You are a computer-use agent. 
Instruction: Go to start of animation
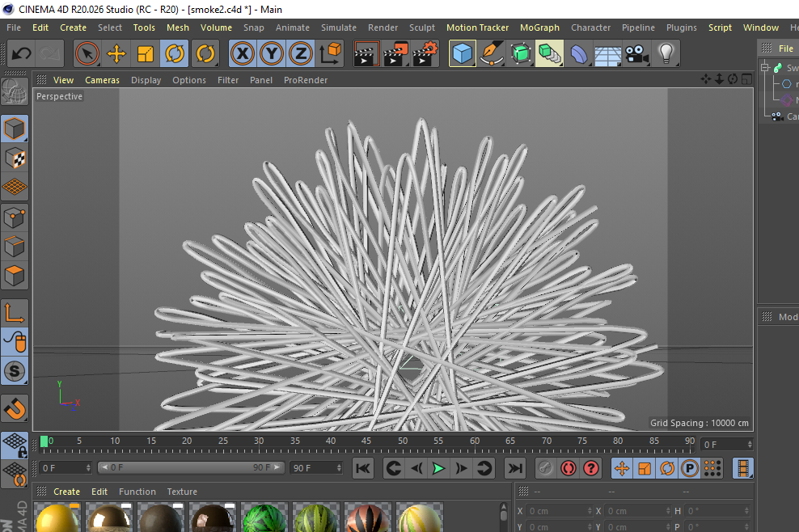pos(363,468)
